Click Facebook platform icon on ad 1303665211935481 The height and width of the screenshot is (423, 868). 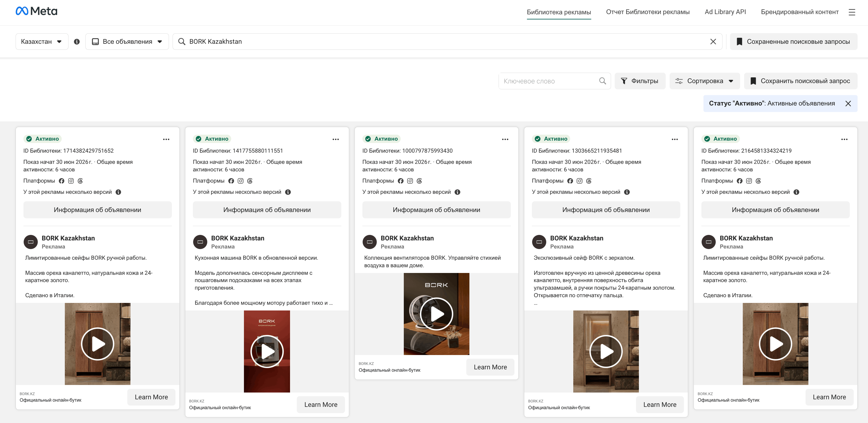click(x=570, y=181)
